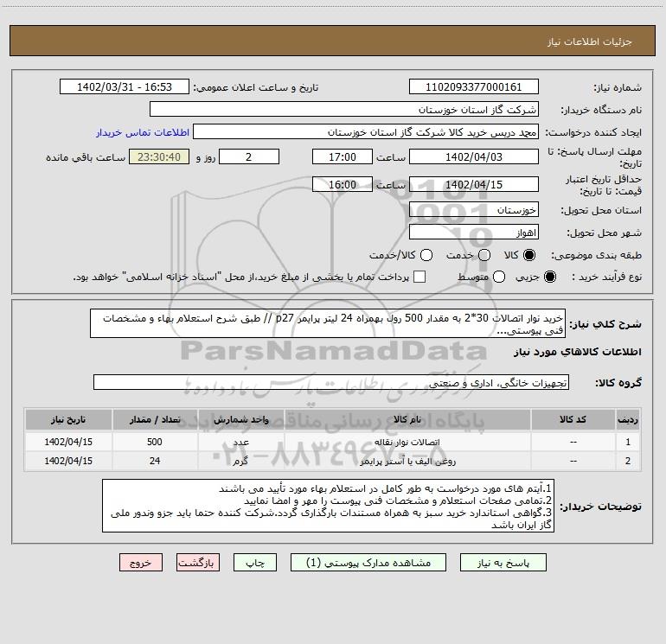Select the جزیی purchase type radio

click(549, 277)
